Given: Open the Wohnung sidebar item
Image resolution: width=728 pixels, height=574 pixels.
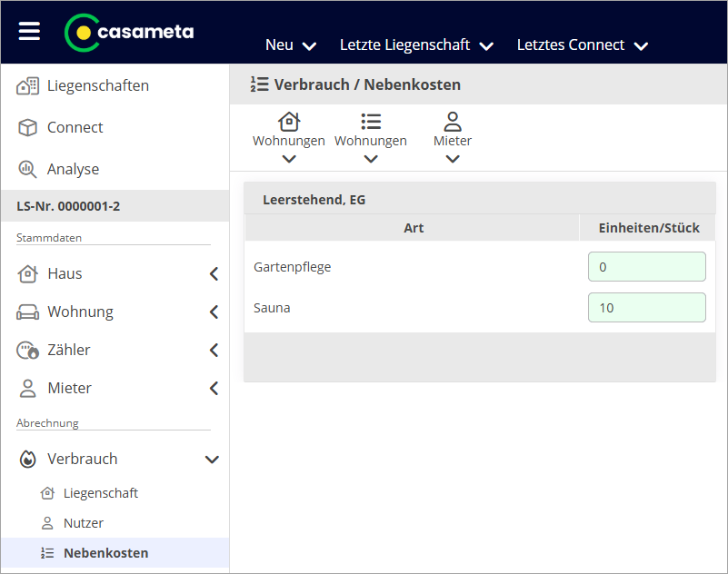Looking at the screenshot, I should [80, 312].
